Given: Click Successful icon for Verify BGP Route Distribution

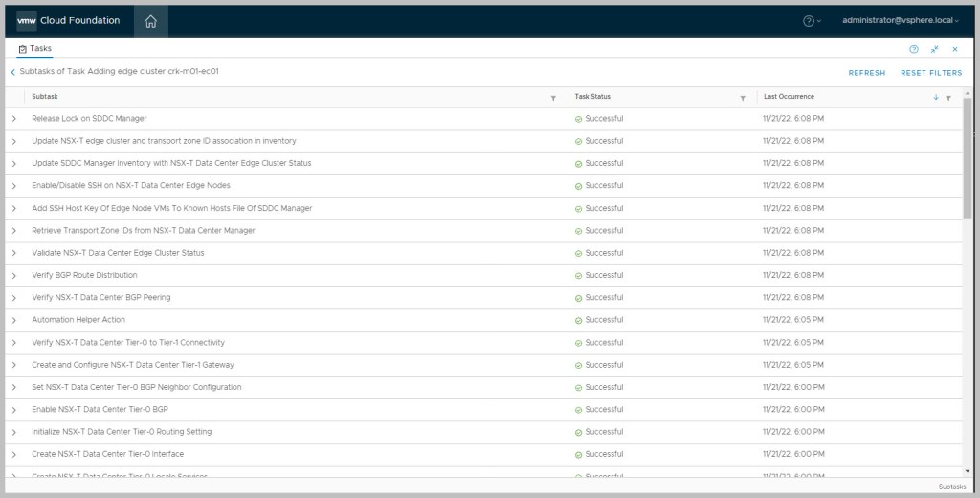Looking at the screenshot, I should (578, 276).
